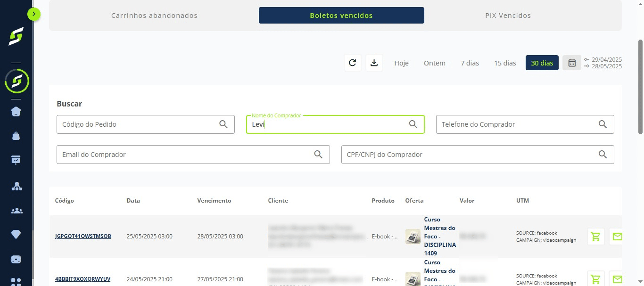Click email icon in 4BBBIT9XOXQRWYUV row
The width and height of the screenshot is (644, 286).
(616, 279)
